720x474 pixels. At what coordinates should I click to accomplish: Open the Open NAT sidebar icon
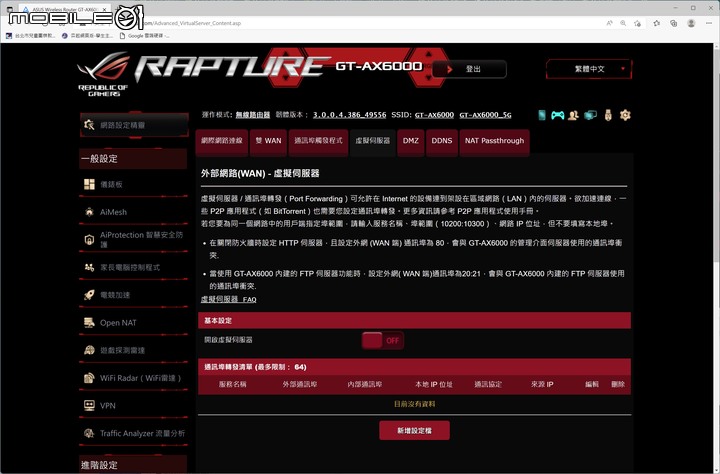coord(89,322)
